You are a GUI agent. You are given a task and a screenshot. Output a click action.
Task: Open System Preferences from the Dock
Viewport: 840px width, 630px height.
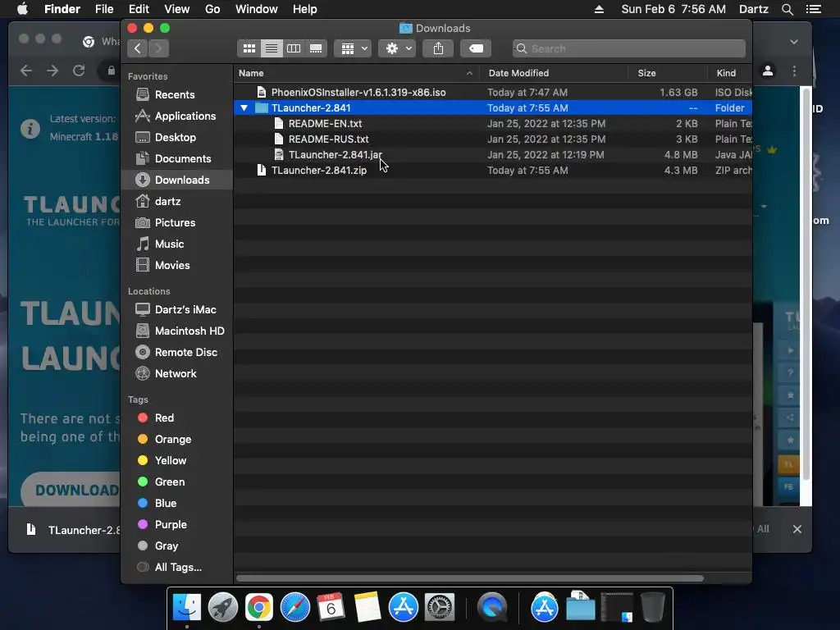[x=440, y=607]
